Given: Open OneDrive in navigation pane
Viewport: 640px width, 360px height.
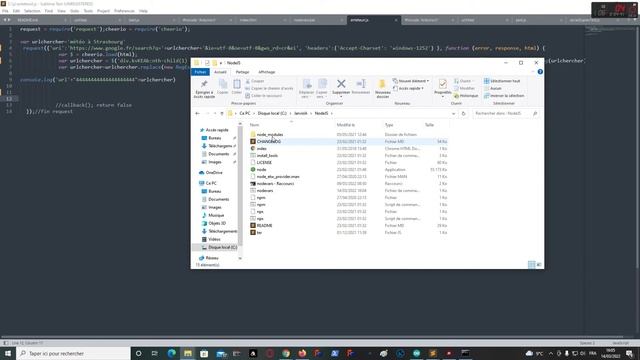Looking at the screenshot, I should tap(214, 173).
